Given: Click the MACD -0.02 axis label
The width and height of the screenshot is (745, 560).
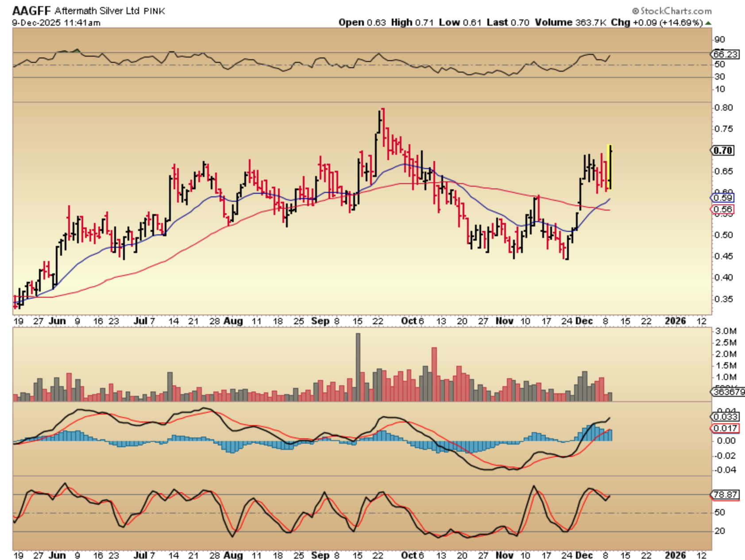Looking at the screenshot, I should point(725,456).
